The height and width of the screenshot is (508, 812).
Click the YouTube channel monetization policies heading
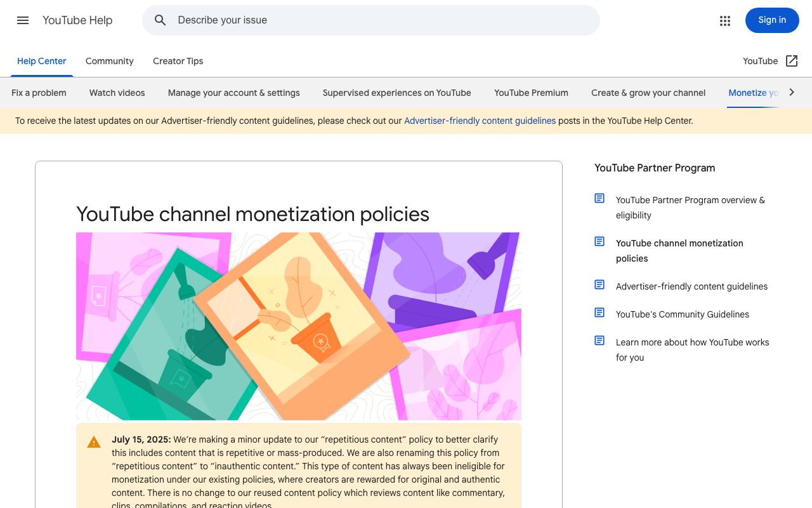(252, 214)
